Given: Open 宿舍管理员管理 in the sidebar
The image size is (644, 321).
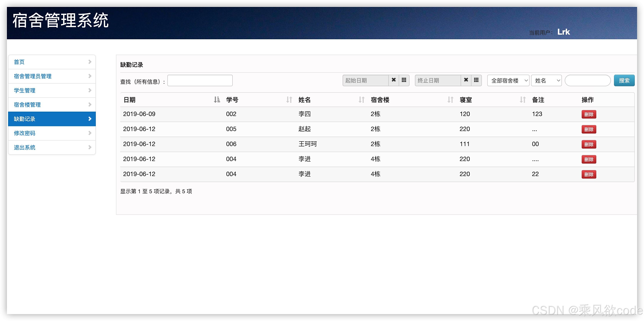Looking at the screenshot, I should click(x=33, y=76).
